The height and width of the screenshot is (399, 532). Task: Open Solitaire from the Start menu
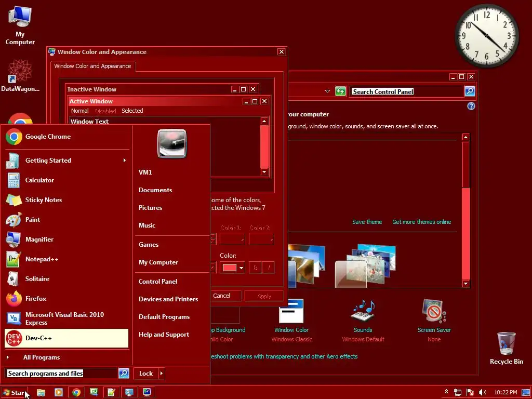[66, 279]
